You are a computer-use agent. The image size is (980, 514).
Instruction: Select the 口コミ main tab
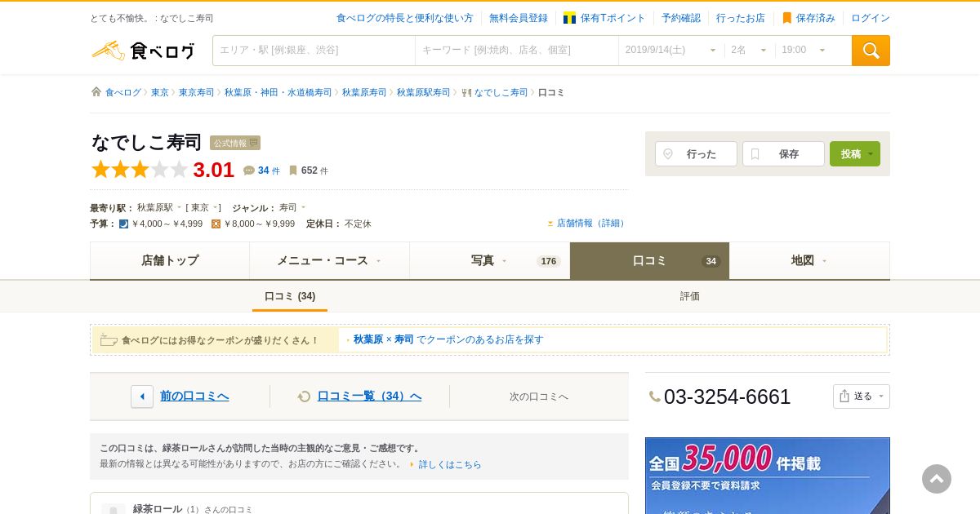tap(649, 261)
